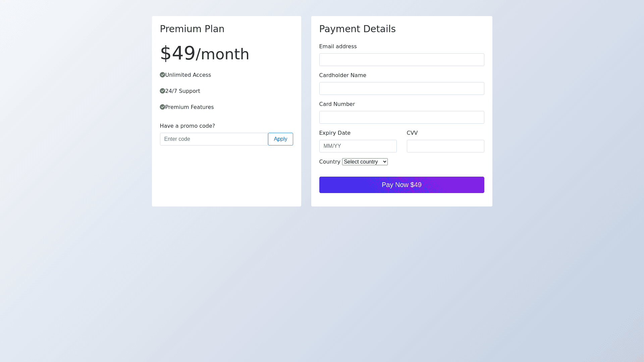Click the Pay Now $49 button
This screenshot has width=644, height=362.
click(x=401, y=185)
